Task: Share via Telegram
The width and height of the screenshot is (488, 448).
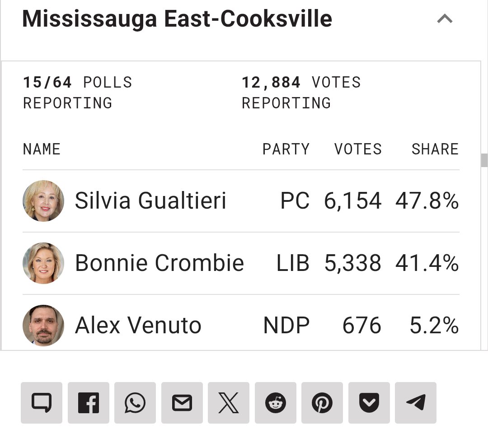Action: 416,402
